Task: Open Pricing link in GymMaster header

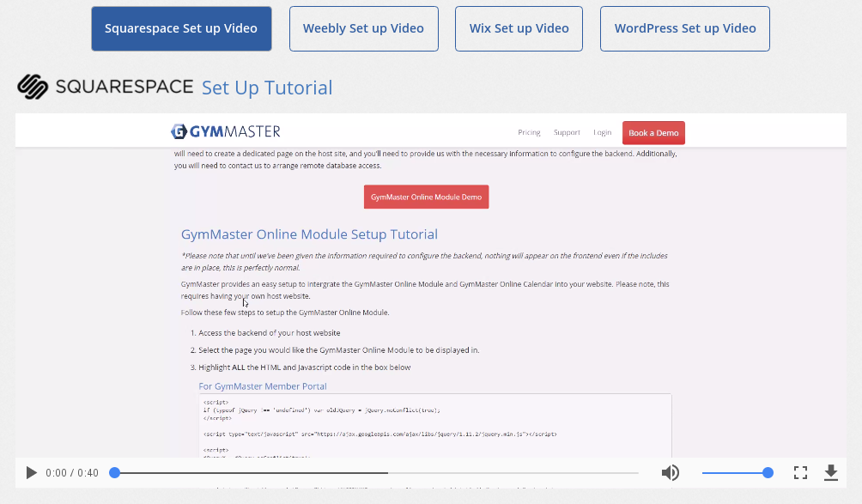Action: (x=529, y=132)
